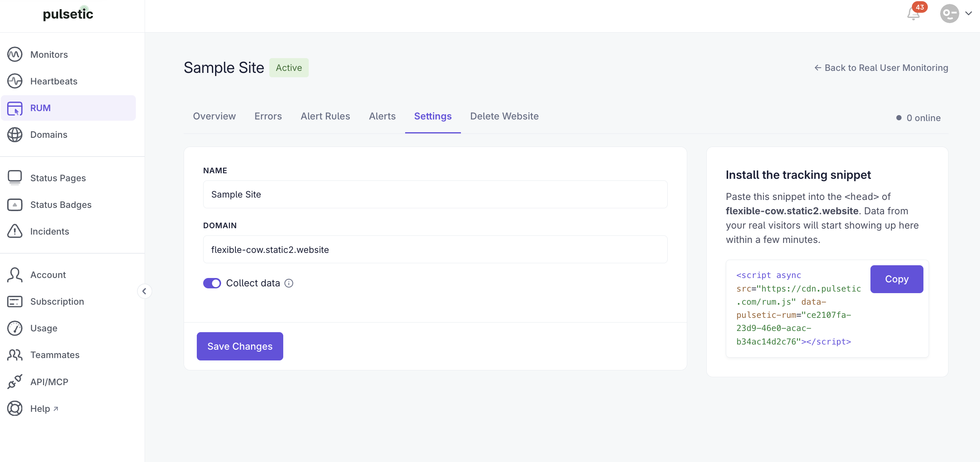The width and height of the screenshot is (980, 462).
Task: Open Status Pages in the sidebar
Action: [x=68, y=178]
